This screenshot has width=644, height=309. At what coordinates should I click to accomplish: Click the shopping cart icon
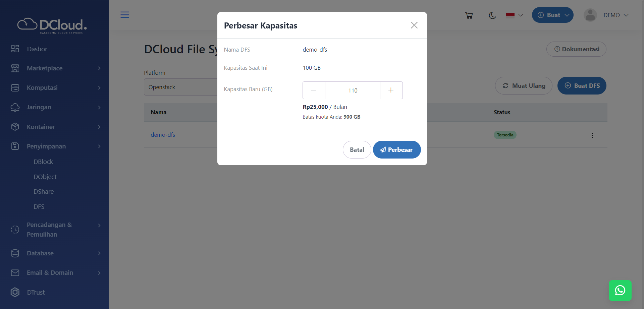click(469, 15)
